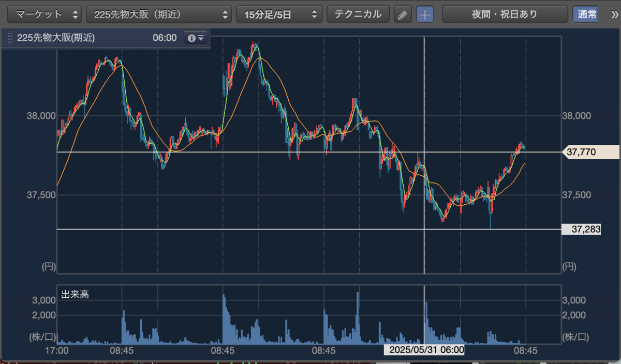Click the 225先物大阪(期近) legend title
The image size is (621, 364).
point(56,38)
